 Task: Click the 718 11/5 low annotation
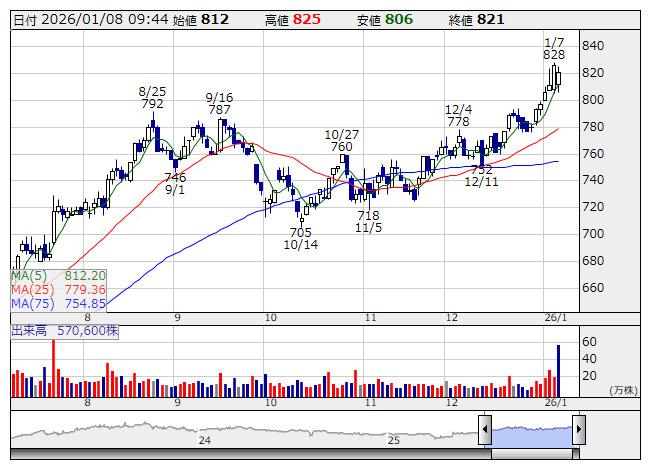[369, 221]
